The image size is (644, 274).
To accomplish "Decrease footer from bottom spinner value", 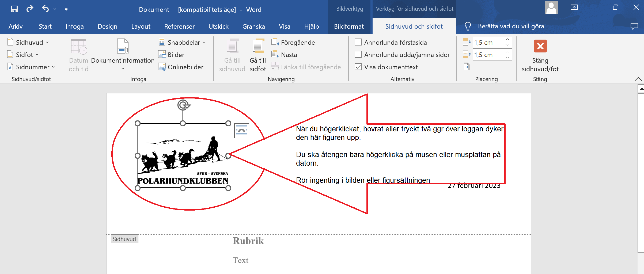I will point(507,57).
